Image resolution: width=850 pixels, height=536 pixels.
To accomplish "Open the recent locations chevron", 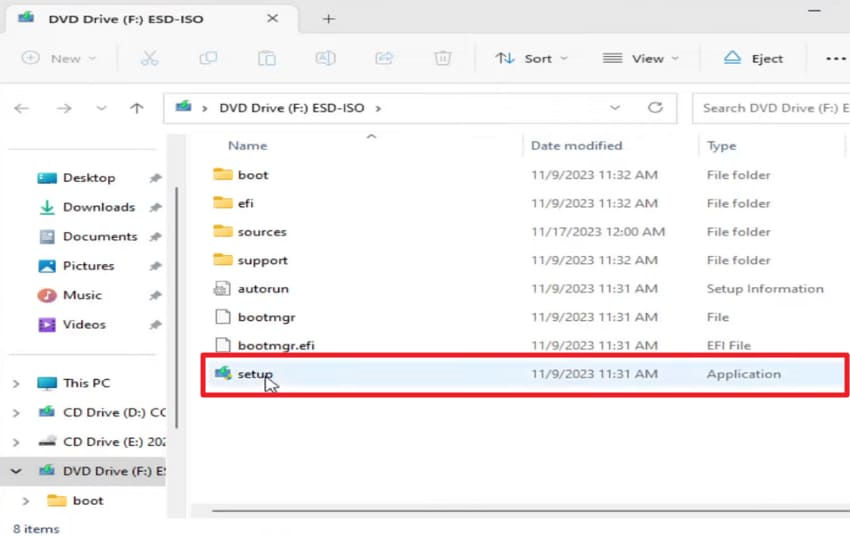I will tap(101, 108).
